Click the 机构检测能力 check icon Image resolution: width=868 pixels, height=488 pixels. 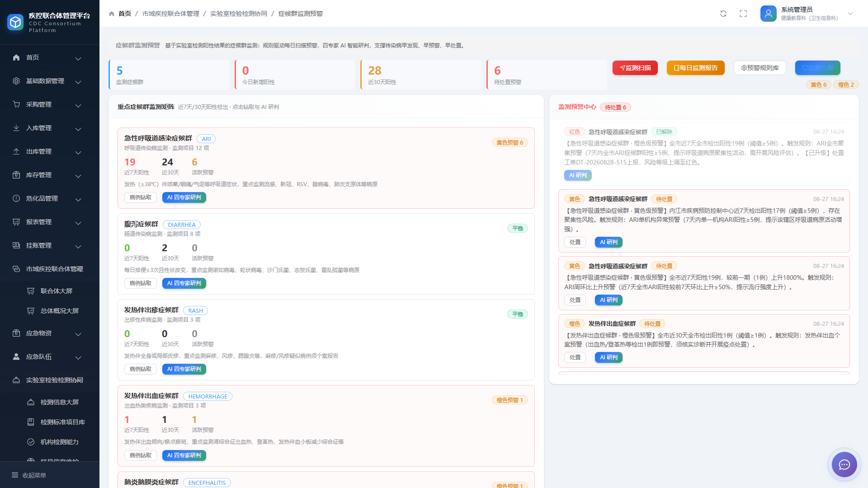click(31, 442)
